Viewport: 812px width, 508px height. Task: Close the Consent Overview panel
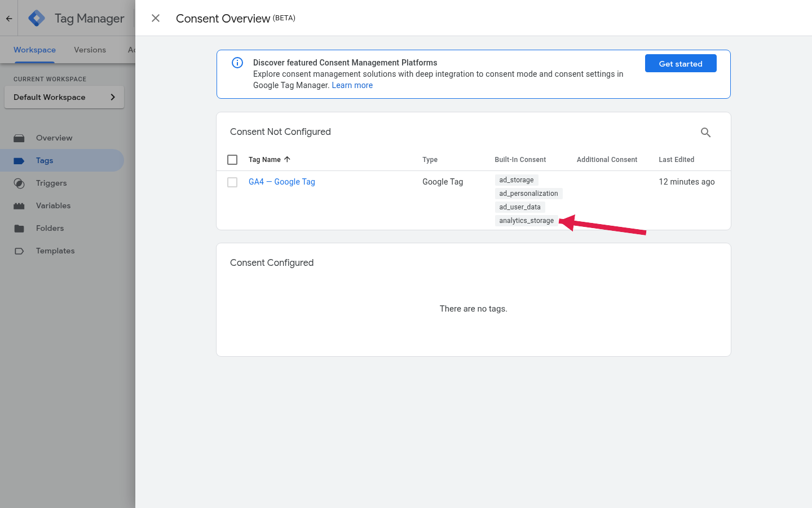pos(156,18)
